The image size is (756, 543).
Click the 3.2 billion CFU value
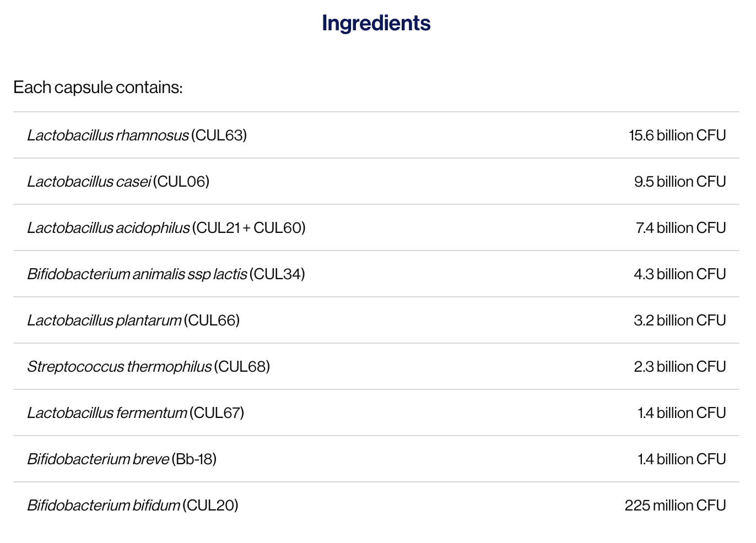pos(679,320)
